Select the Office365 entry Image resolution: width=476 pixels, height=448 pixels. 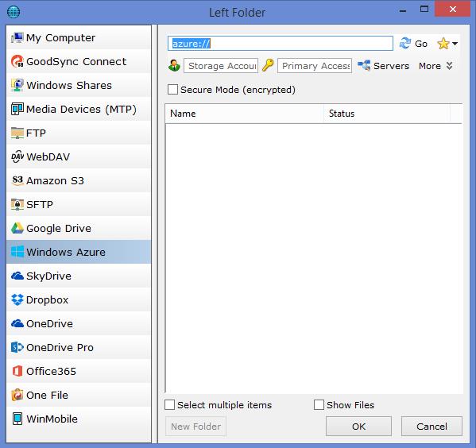pos(79,371)
